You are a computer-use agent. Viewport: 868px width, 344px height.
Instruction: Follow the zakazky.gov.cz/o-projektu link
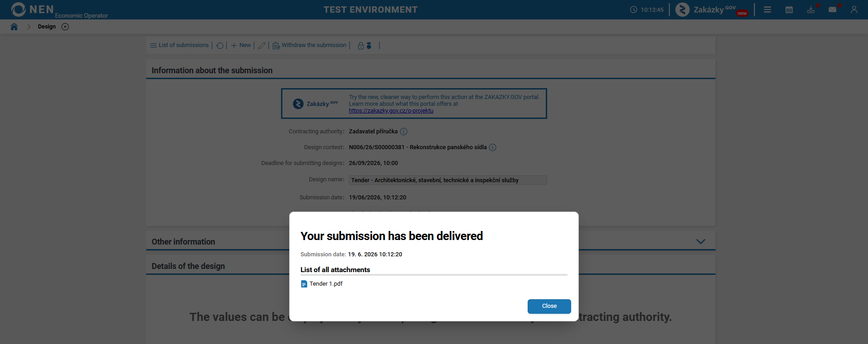[x=391, y=111]
